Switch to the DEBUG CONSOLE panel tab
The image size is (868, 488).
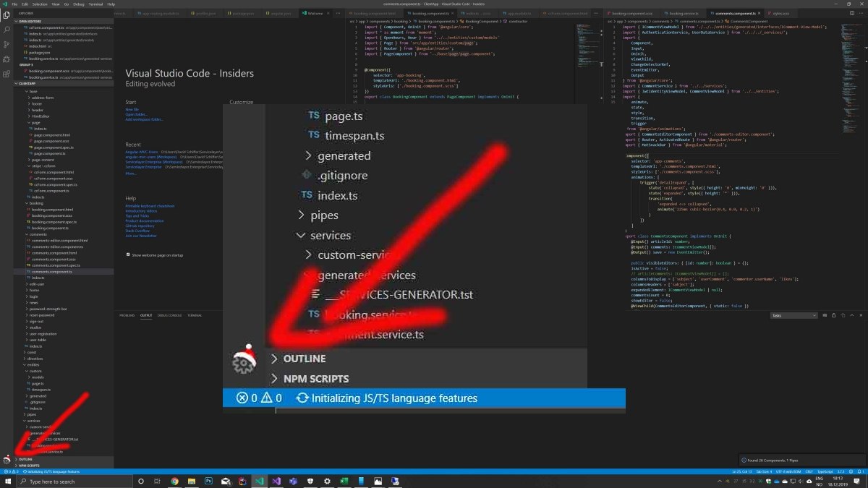click(170, 315)
